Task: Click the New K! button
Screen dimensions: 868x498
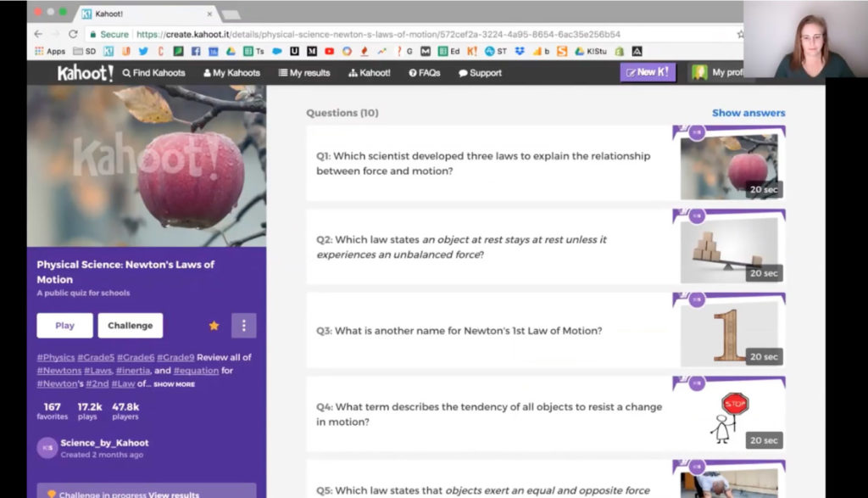Action: 648,72
